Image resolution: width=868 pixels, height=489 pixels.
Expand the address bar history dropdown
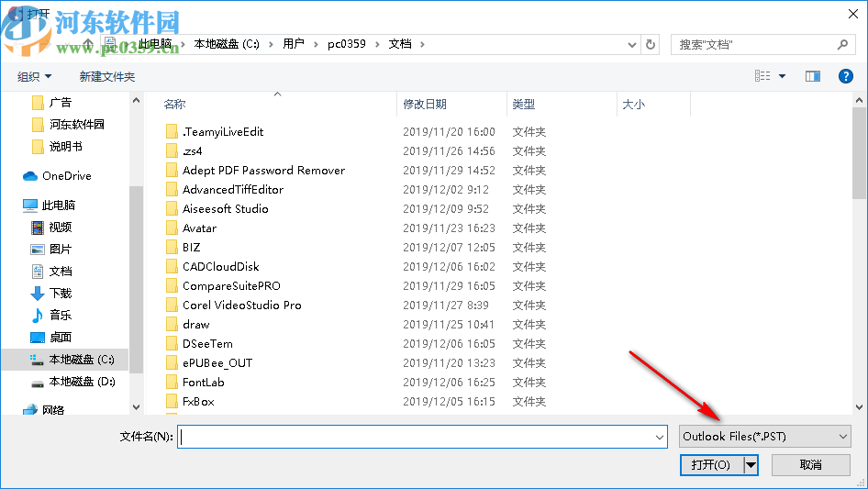pyautogui.click(x=631, y=44)
